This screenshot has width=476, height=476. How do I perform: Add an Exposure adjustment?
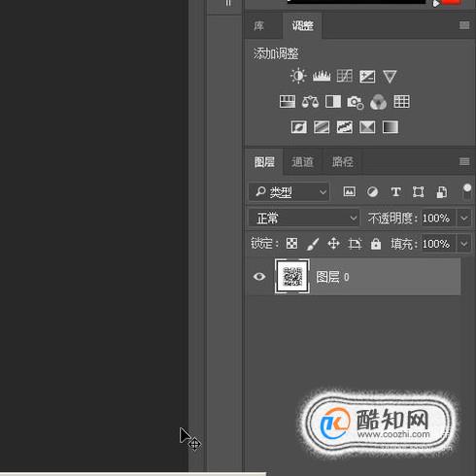[x=367, y=77]
